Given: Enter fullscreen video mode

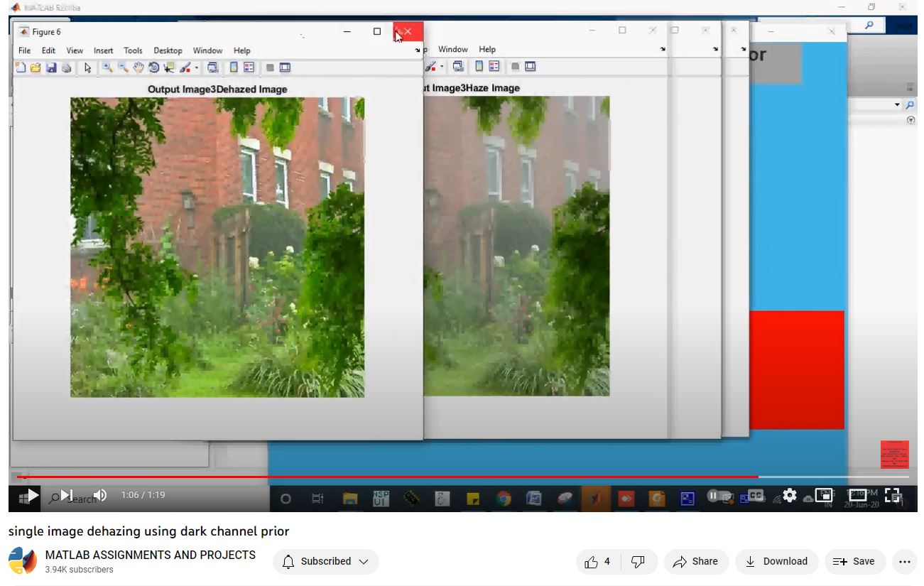Looking at the screenshot, I should (x=893, y=495).
